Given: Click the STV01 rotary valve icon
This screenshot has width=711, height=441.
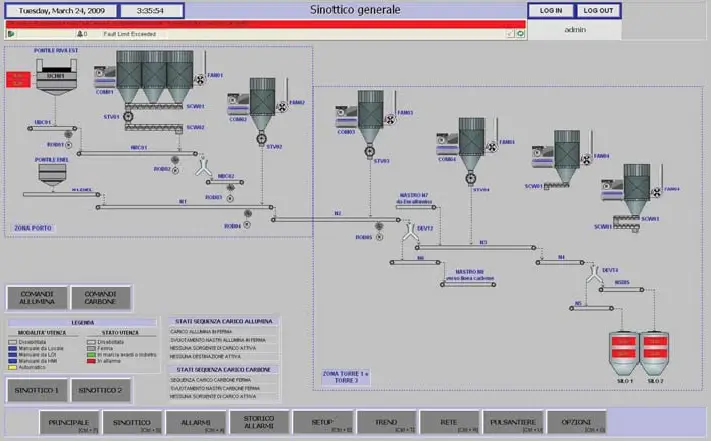Looking at the screenshot, I should point(128,116).
